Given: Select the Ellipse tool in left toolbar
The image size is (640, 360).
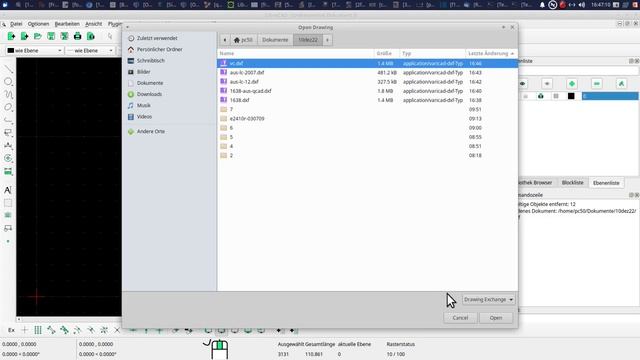Looking at the screenshot, I should [8, 107].
